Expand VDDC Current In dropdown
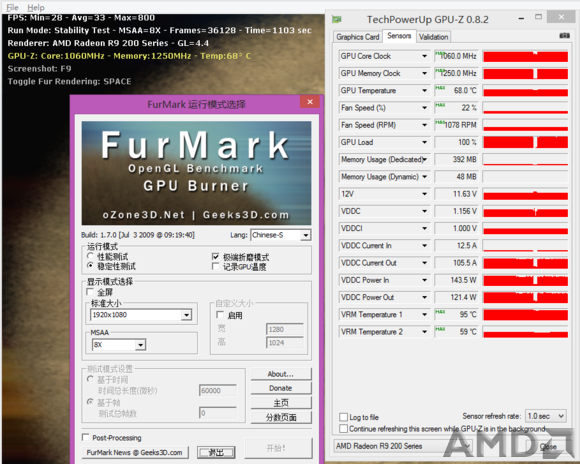 coord(425,246)
